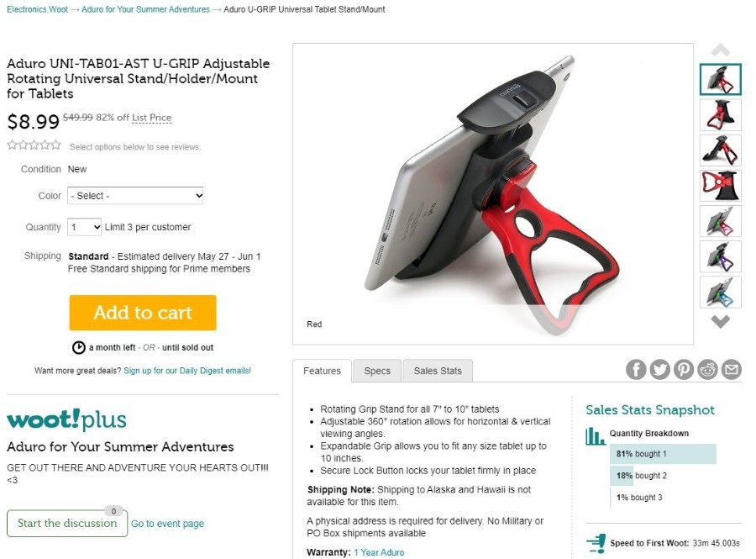Sign up for Daily Digest emails

pyautogui.click(x=187, y=371)
